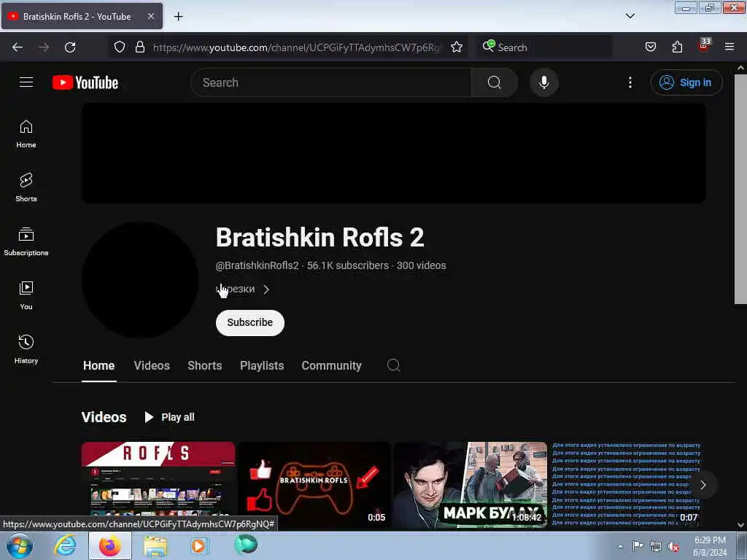This screenshot has height=560, width=747.
Task: Click the channel avatar circle
Action: point(140,279)
